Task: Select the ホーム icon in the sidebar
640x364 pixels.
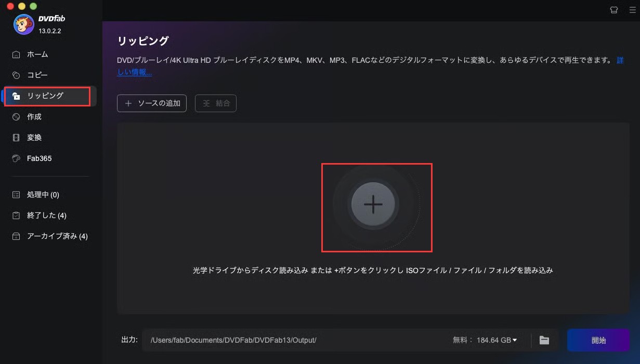Action: (17, 54)
